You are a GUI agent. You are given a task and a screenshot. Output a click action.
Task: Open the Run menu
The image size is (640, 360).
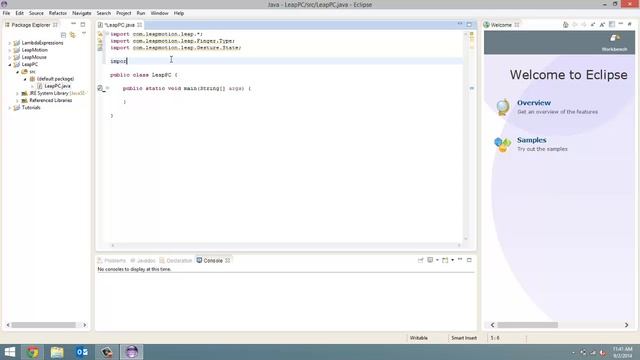coord(141,13)
